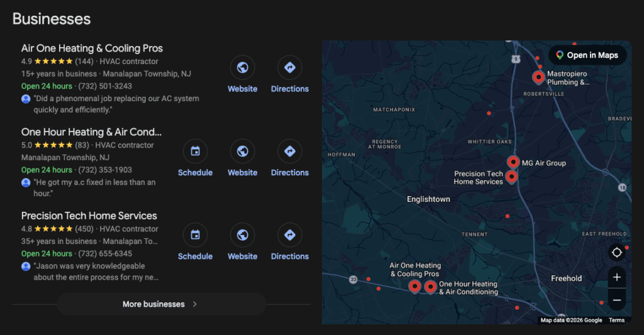The width and height of the screenshot is (644, 335).
Task: Click Map data ©2026 Google attribution
Action: (571, 320)
